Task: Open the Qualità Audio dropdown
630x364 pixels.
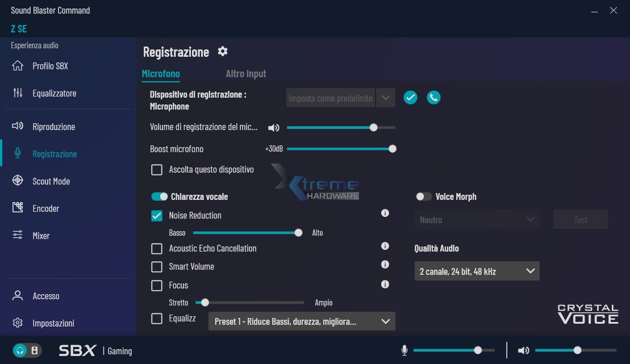Action: coord(477,271)
